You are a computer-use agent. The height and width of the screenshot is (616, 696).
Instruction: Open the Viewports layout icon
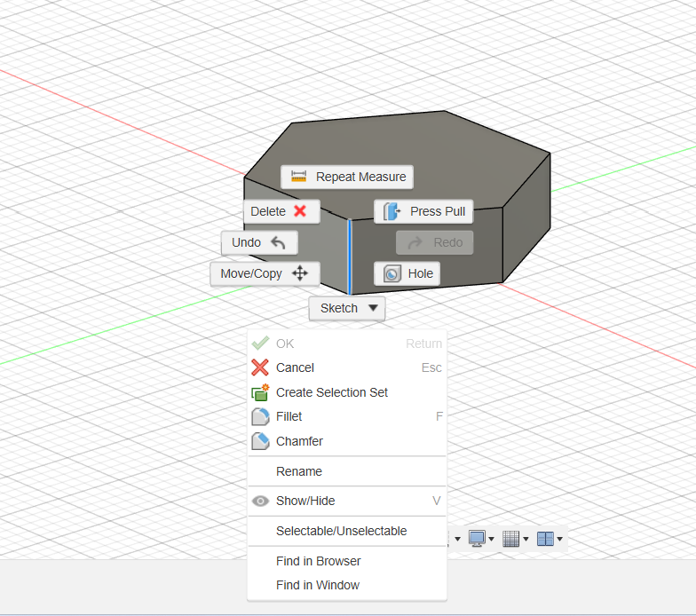545,539
